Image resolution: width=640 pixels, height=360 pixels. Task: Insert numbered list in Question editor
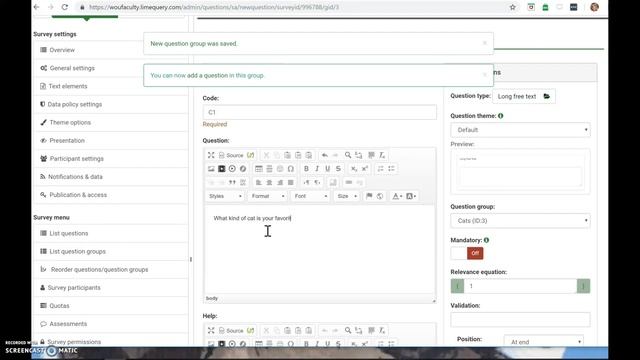click(x=380, y=169)
